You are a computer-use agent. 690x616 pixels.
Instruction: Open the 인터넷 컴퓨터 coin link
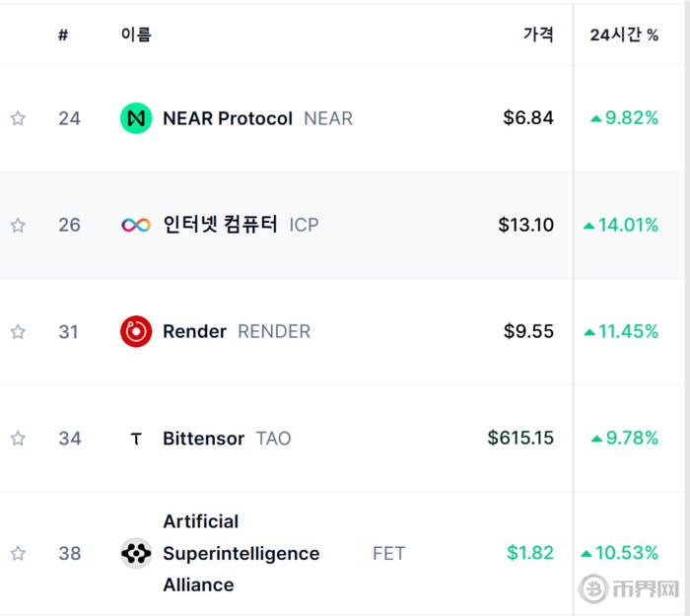(220, 225)
